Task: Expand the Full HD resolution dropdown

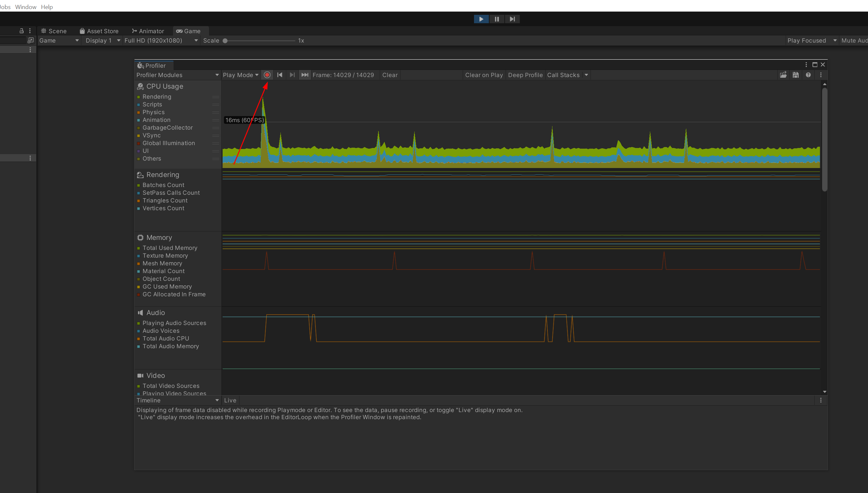Action: point(161,40)
